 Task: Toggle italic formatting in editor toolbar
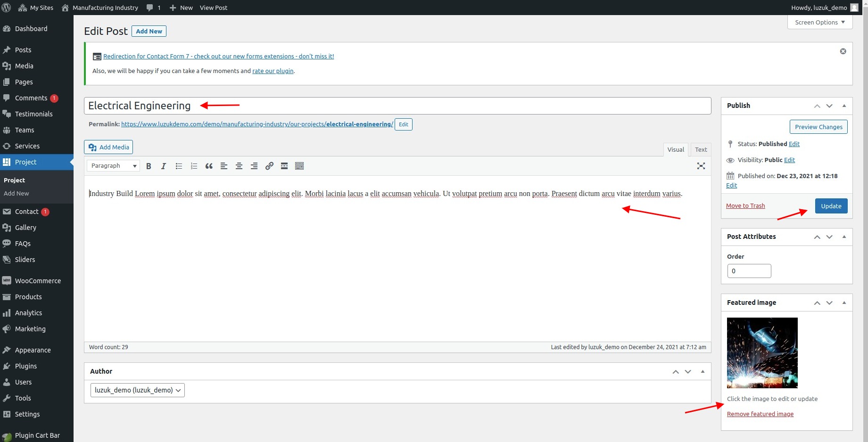click(x=164, y=166)
